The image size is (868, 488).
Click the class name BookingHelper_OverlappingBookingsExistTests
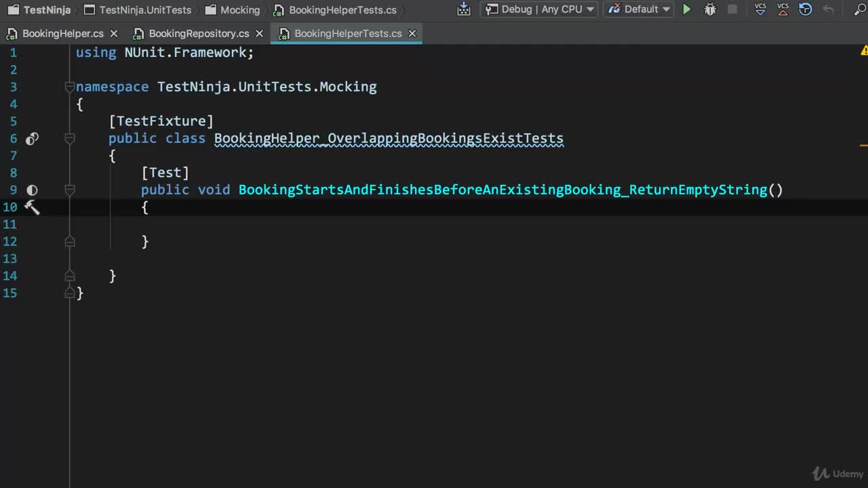pyautogui.click(x=389, y=138)
